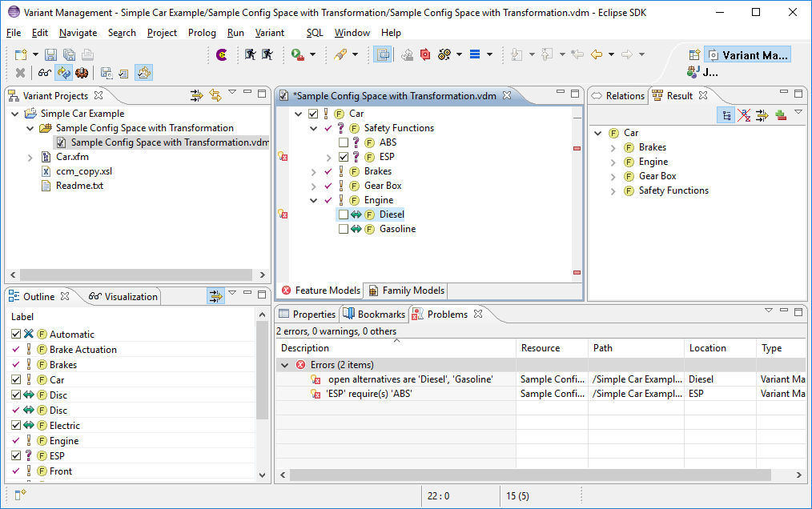The image size is (812, 509).
Task: Click the error marker beside the Diesel row
Action: click(x=283, y=214)
